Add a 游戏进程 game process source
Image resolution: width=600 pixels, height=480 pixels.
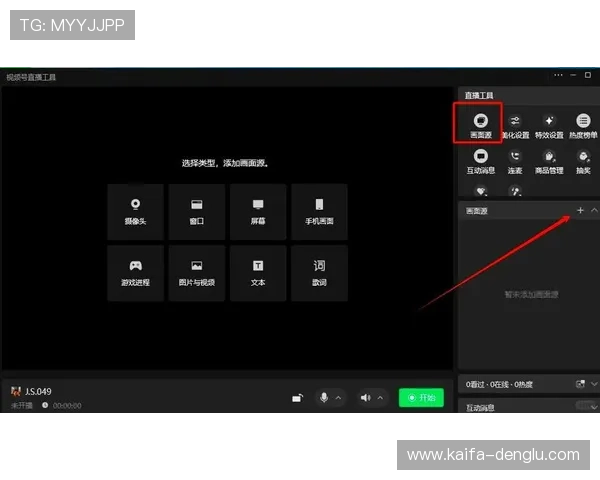(135, 273)
